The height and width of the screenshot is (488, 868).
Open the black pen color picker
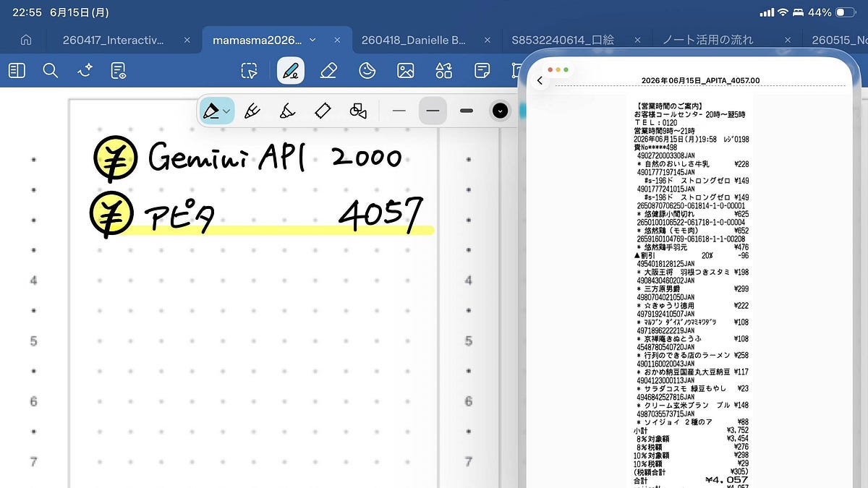tap(500, 111)
